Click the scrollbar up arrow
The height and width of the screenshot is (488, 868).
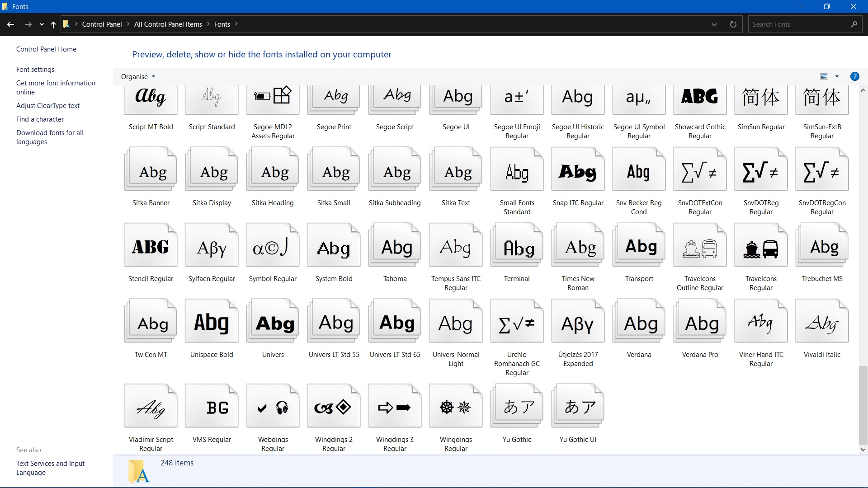point(863,90)
